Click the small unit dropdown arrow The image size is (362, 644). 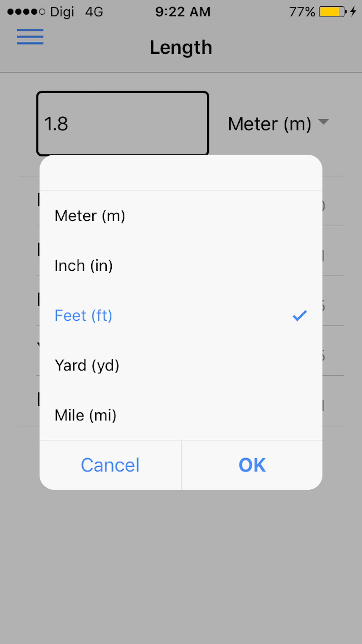323,122
